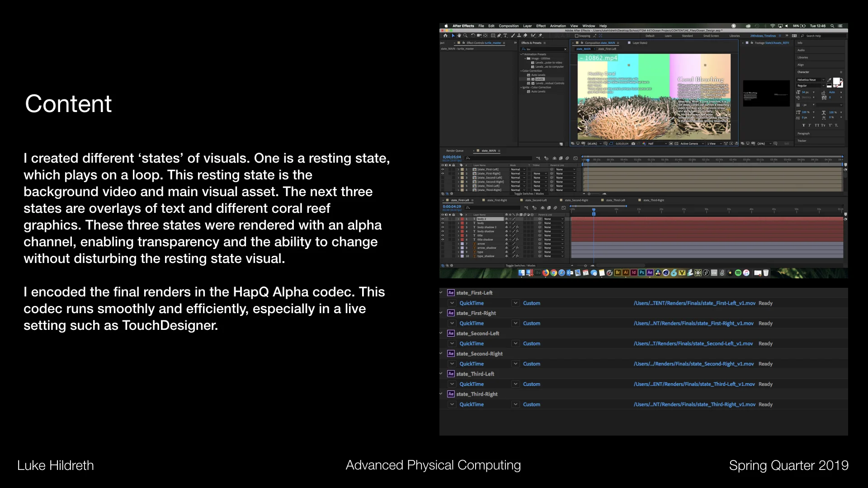Viewport: 868px width, 488px height.
Task: Toggle visibility of state_First-Right layer
Action: (x=443, y=174)
